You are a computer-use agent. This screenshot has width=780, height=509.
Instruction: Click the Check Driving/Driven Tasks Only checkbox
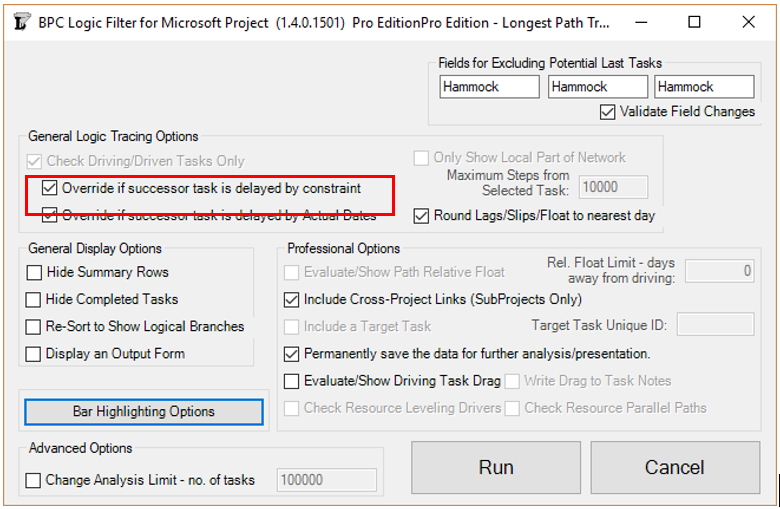pos(34,161)
